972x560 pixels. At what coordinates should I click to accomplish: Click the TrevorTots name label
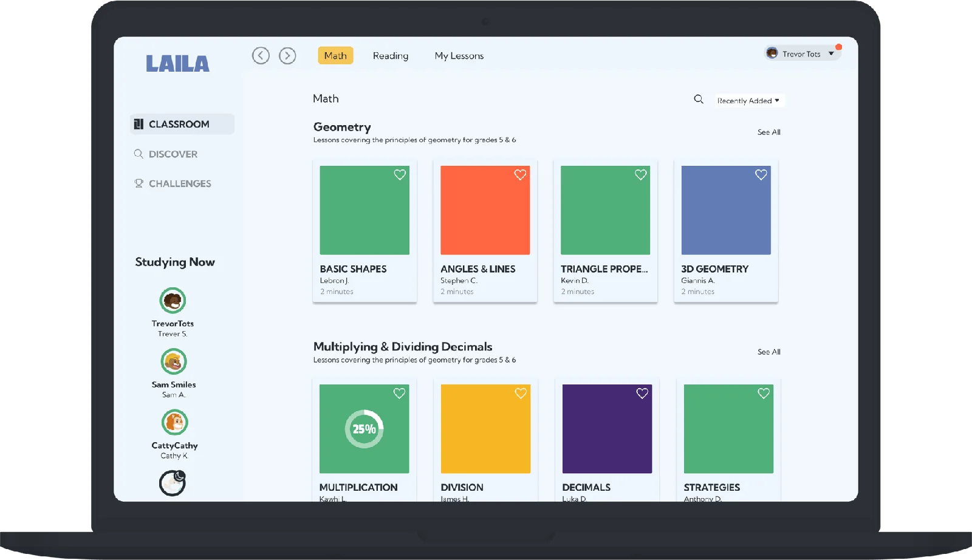(x=173, y=324)
